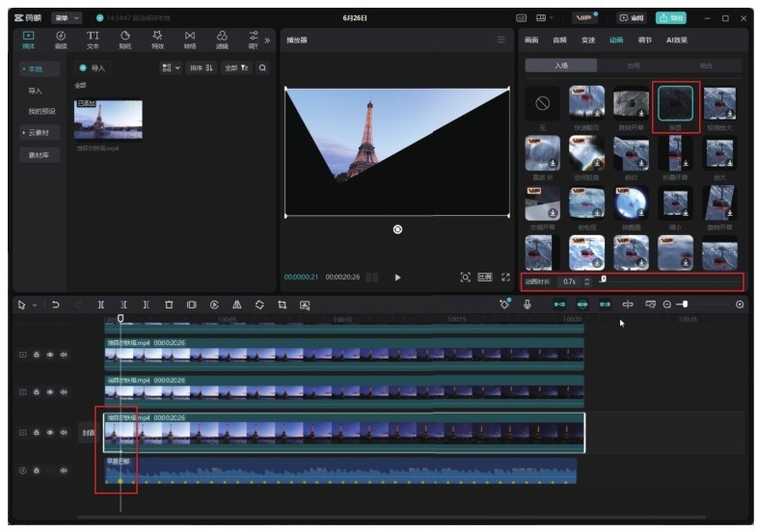Screen dimensions: 757x532
Task: Change the media grid view mode dropdown
Action: (x=171, y=68)
